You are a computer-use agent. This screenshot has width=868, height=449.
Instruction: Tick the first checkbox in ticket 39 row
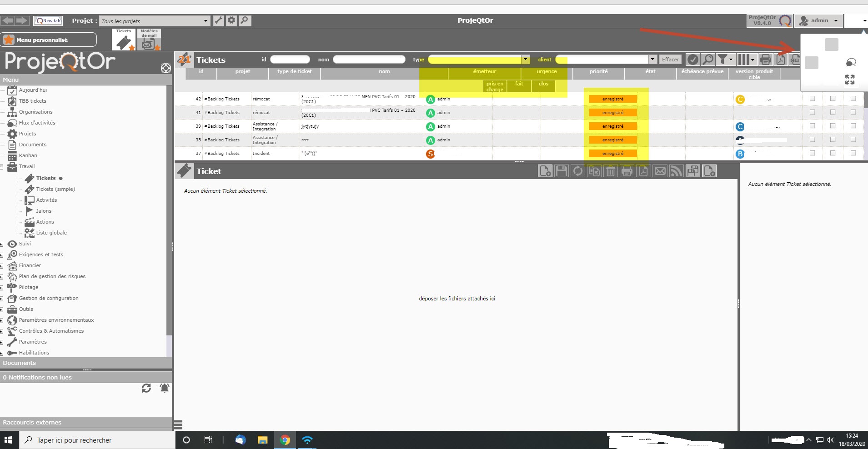click(813, 126)
